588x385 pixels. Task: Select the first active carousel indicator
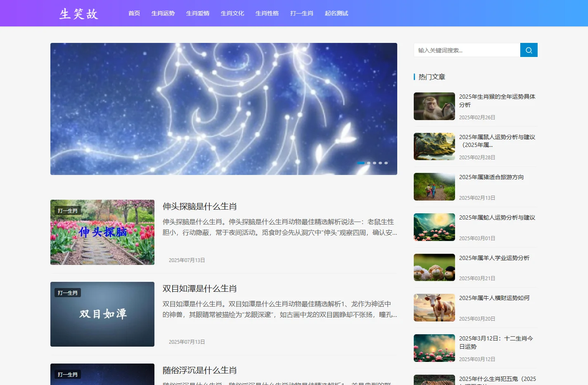(361, 163)
